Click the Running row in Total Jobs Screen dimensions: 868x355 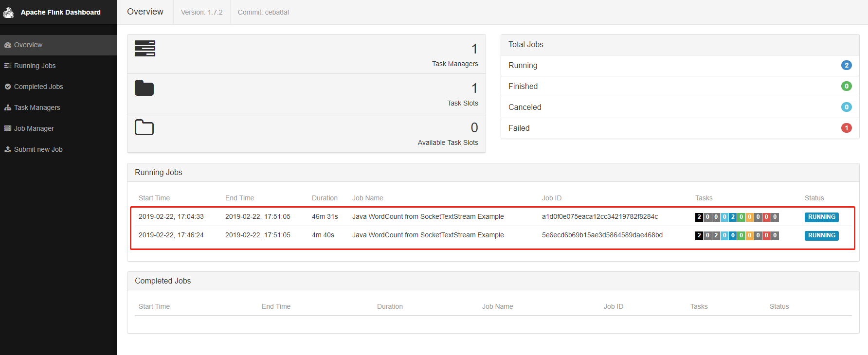680,65
